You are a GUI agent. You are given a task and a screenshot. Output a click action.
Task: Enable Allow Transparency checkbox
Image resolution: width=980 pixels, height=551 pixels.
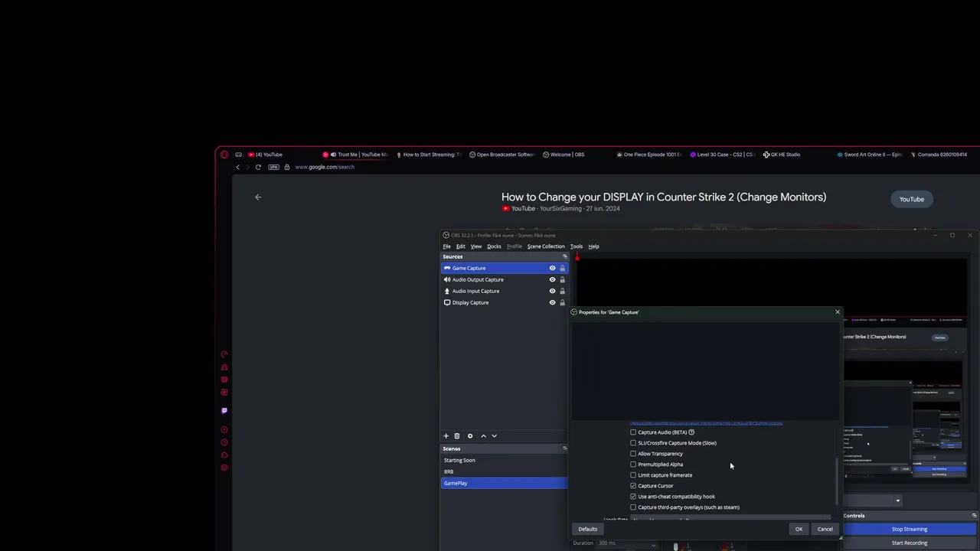tap(633, 454)
